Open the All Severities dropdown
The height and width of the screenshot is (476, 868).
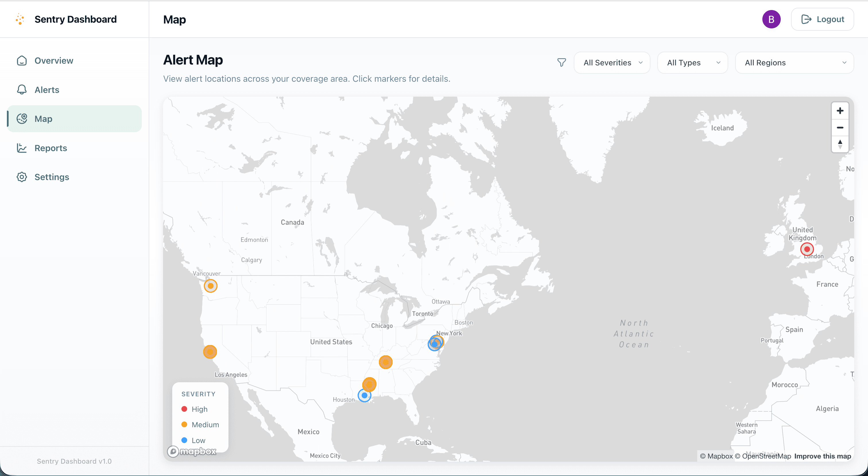(612, 63)
